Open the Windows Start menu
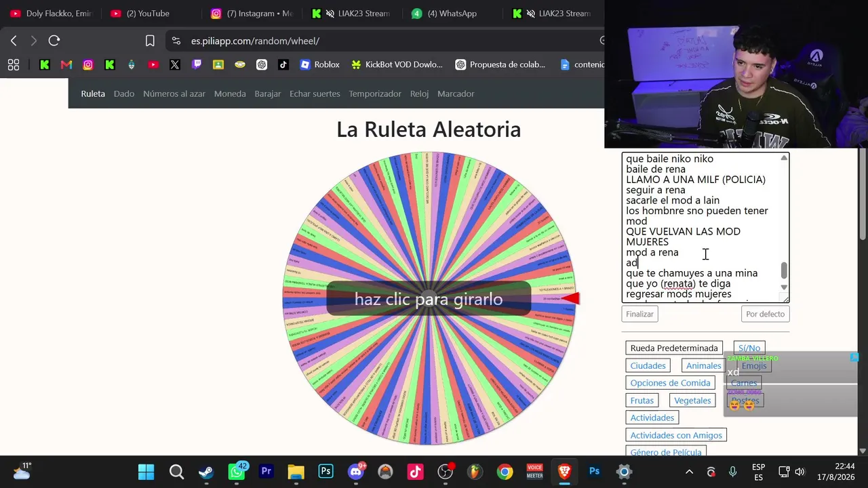Screen dimensions: 868x488 146,472
